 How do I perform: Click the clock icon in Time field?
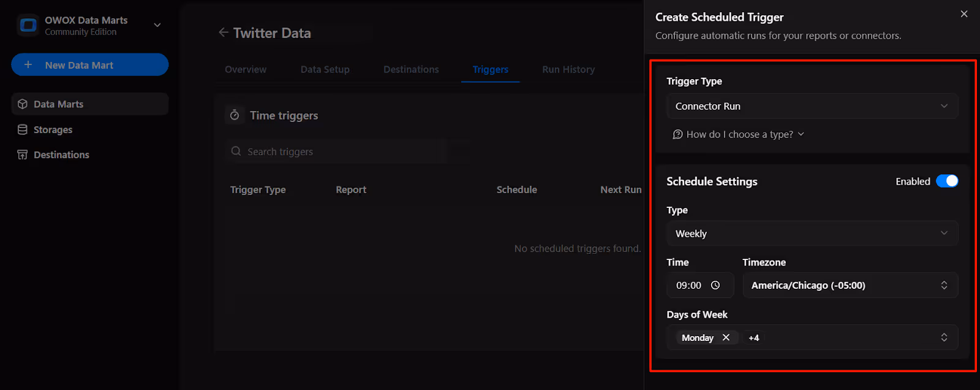coord(715,286)
